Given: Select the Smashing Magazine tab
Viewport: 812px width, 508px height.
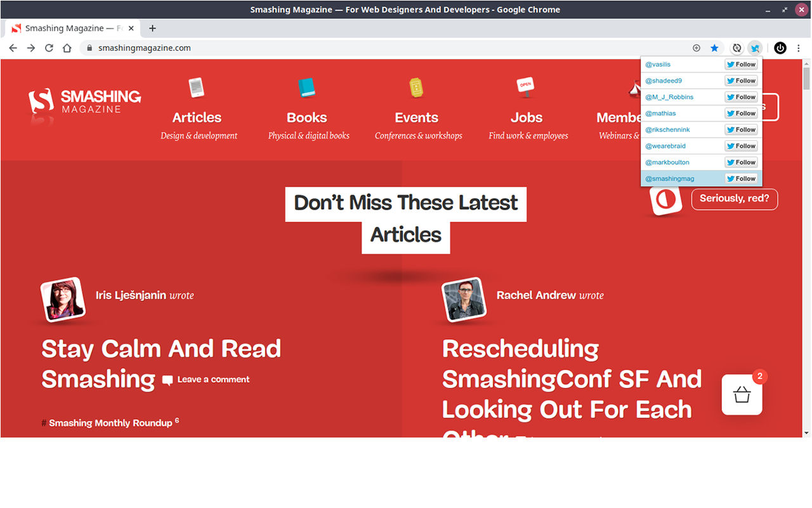Looking at the screenshot, I should tap(73, 28).
